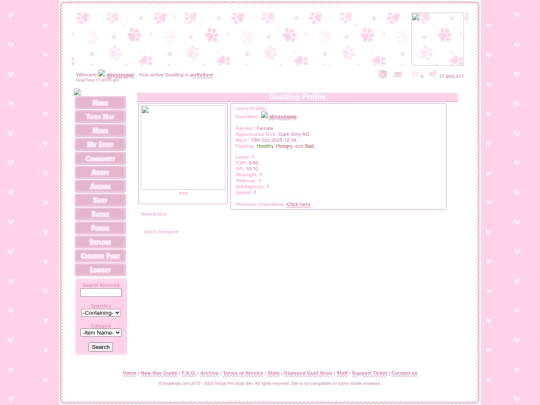
Task: Open the Archive footer link
Action: pos(209,373)
